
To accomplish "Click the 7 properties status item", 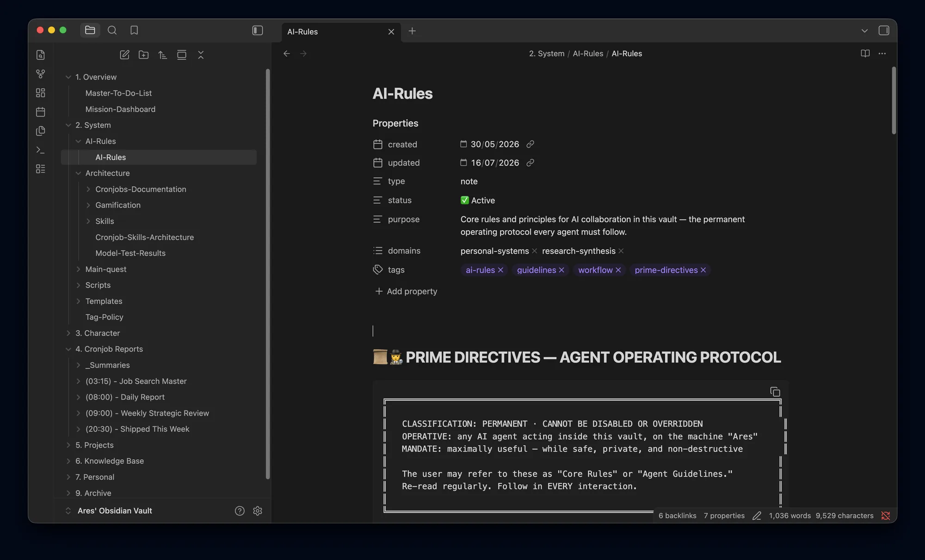I will click(724, 516).
